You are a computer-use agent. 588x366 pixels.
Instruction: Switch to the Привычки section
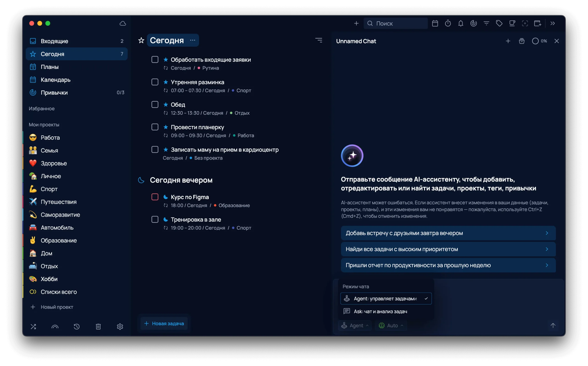tap(54, 92)
